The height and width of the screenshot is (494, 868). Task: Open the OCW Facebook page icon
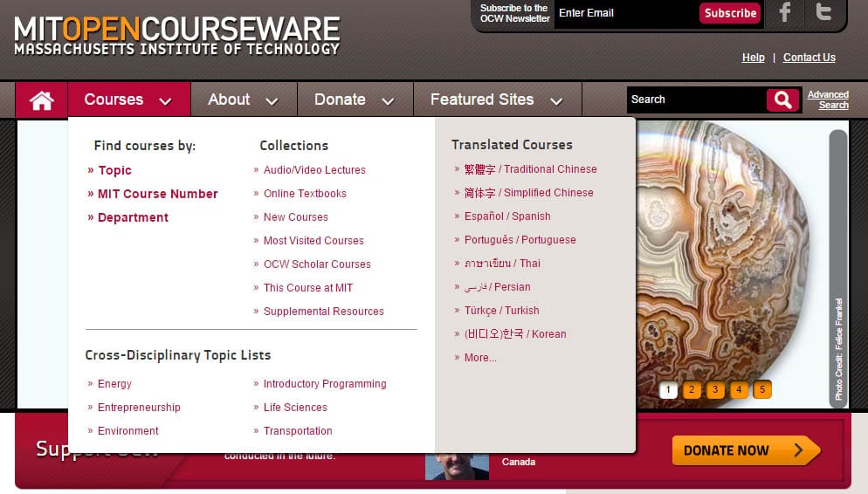click(x=784, y=12)
